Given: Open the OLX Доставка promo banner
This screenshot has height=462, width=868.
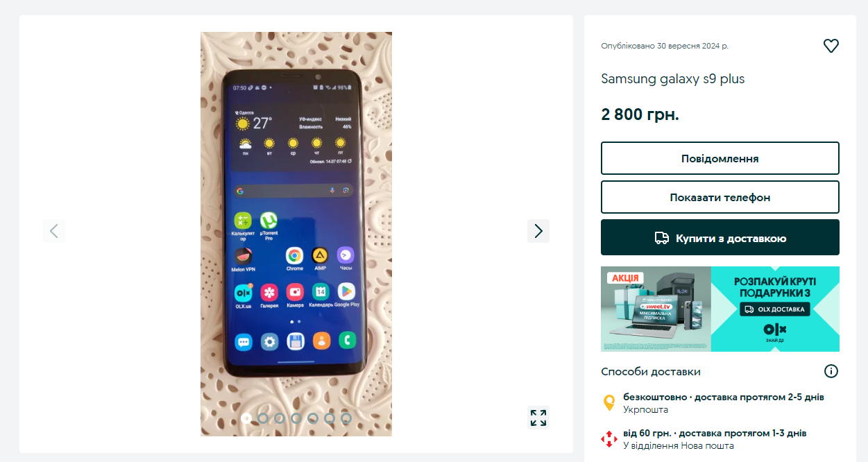Looking at the screenshot, I should [x=720, y=309].
